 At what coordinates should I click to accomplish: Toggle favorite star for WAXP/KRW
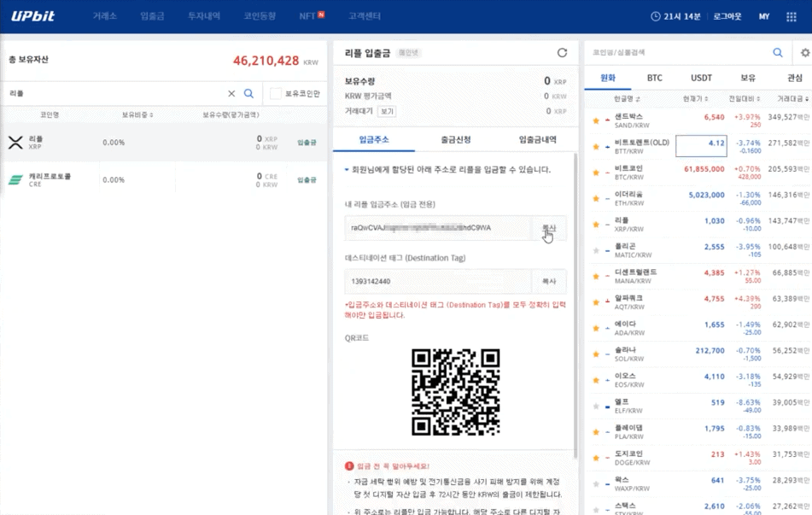pyautogui.click(x=596, y=484)
